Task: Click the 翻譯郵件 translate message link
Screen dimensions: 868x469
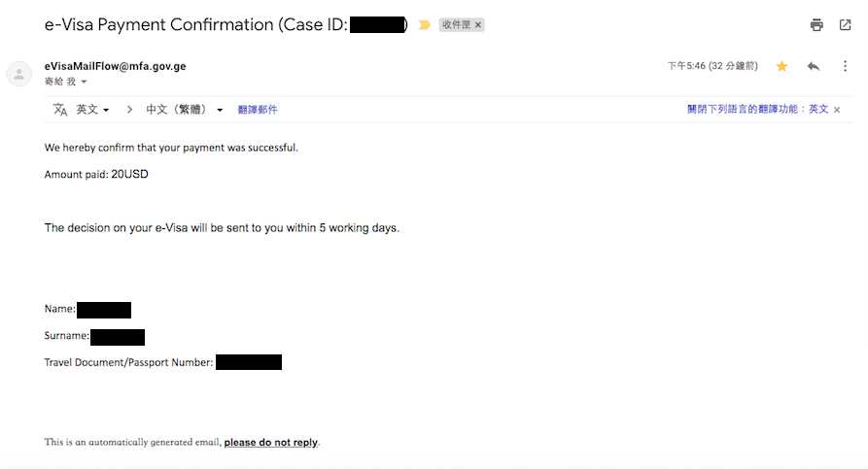Action: pyautogui.click(x=258, y=110)
